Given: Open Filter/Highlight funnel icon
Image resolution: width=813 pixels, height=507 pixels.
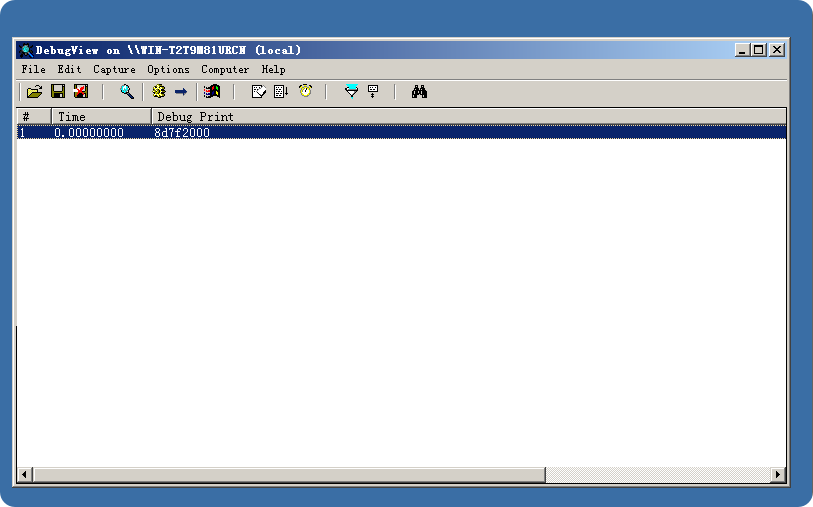Looking at the screenshot, I should tap(352, 92).
